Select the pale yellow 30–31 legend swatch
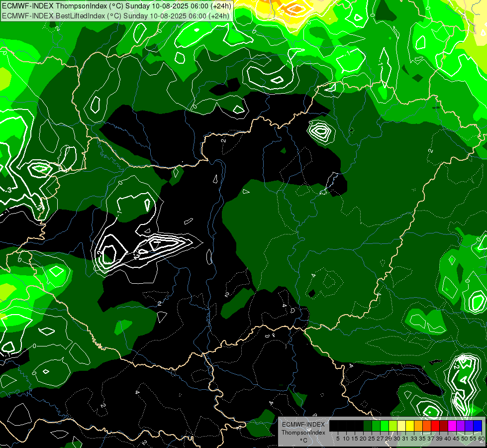487x448 pixels. [401, 426]
